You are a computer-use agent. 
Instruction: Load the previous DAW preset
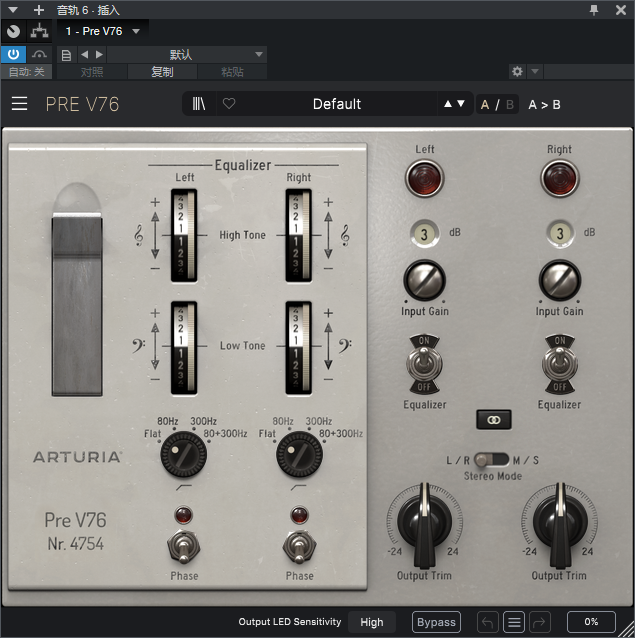click(85, 54)
